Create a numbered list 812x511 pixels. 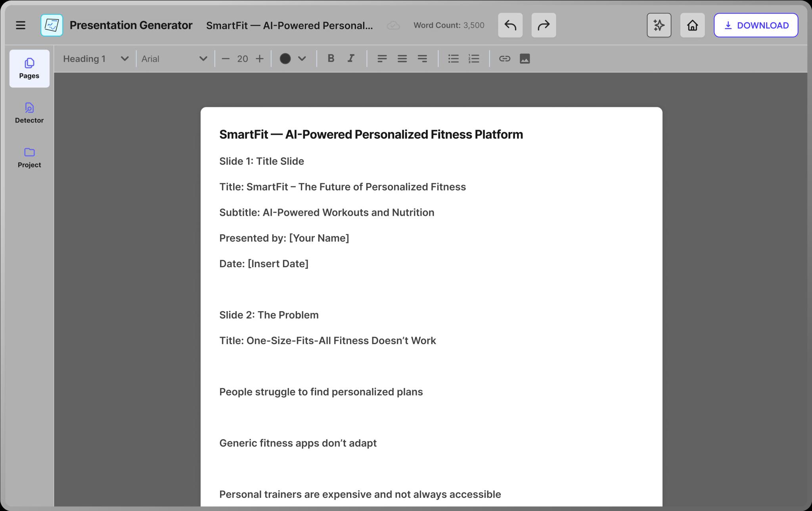(x=474, y=59)
